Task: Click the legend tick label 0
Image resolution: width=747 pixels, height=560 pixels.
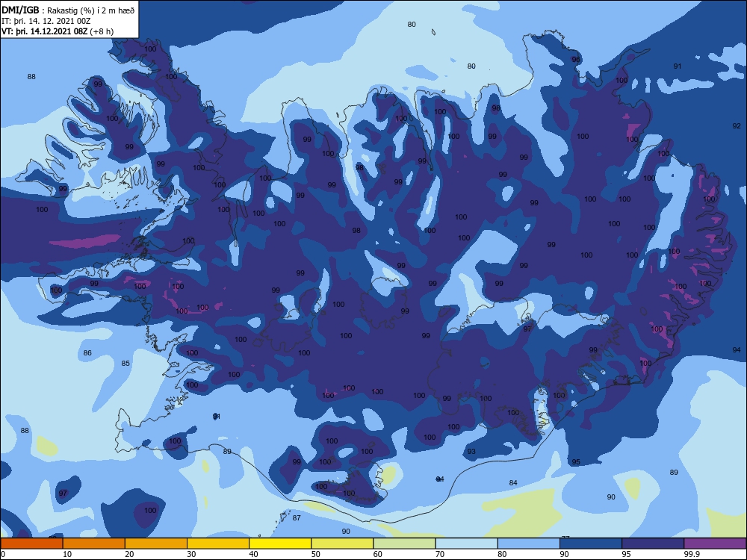Action: (3, 554)
